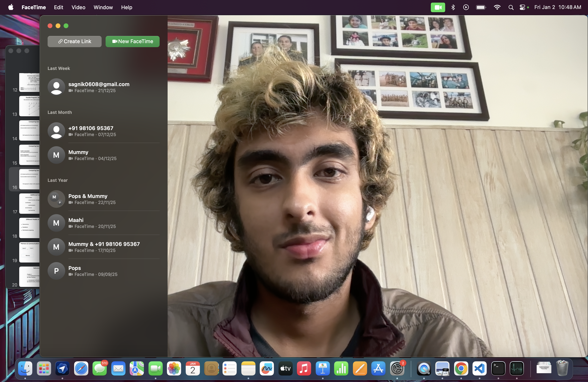Open the battery status menu

pos(481,7)
